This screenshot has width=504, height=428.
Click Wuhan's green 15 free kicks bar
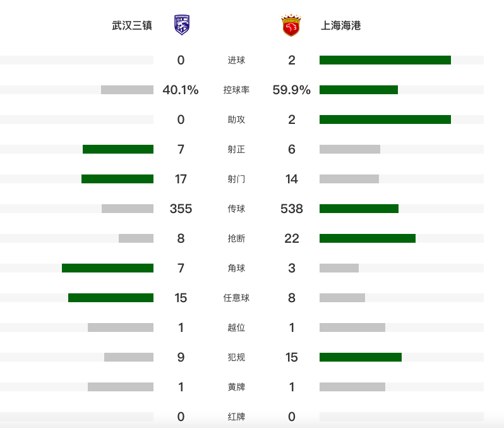click(x=111, y=298)
